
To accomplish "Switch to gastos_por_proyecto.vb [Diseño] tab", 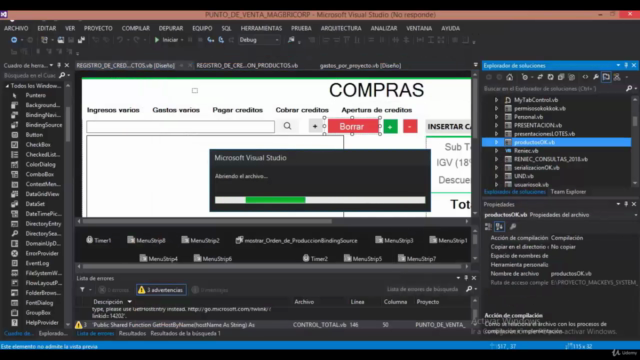I will [x=360, y=65].
